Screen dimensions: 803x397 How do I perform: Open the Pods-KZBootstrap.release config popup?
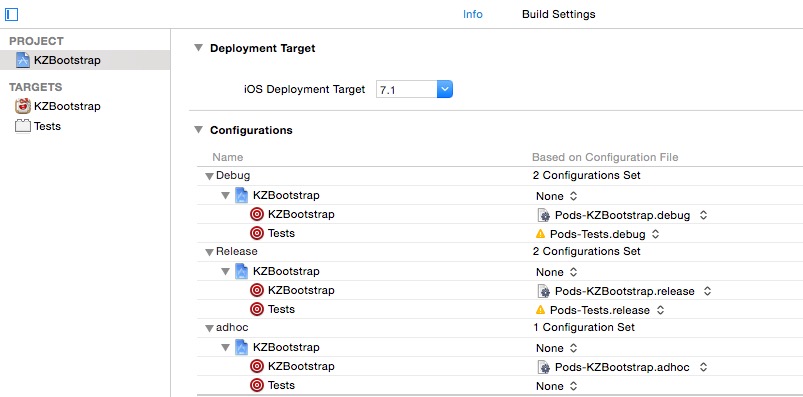pos(624,291)
